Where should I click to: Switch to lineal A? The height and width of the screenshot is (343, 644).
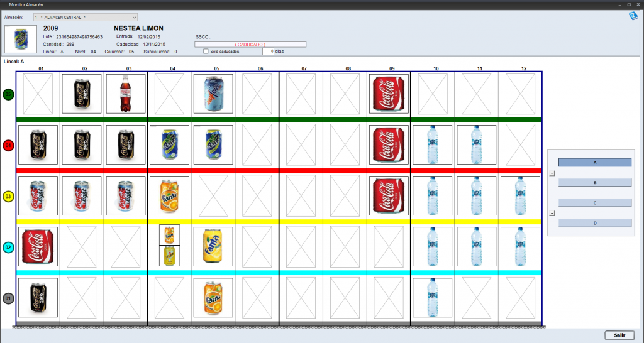[595, 163]
